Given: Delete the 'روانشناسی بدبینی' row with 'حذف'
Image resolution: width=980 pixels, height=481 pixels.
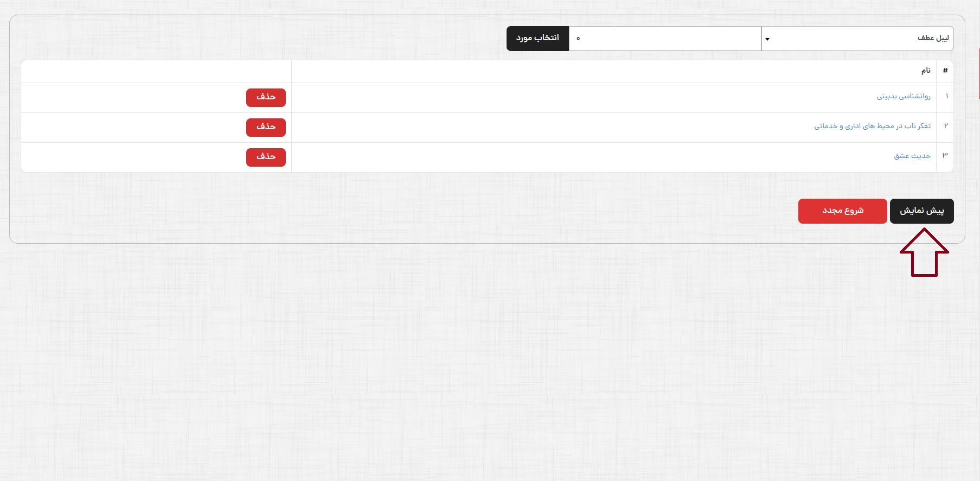Looking at the screenshot, I should click(266, 97).
